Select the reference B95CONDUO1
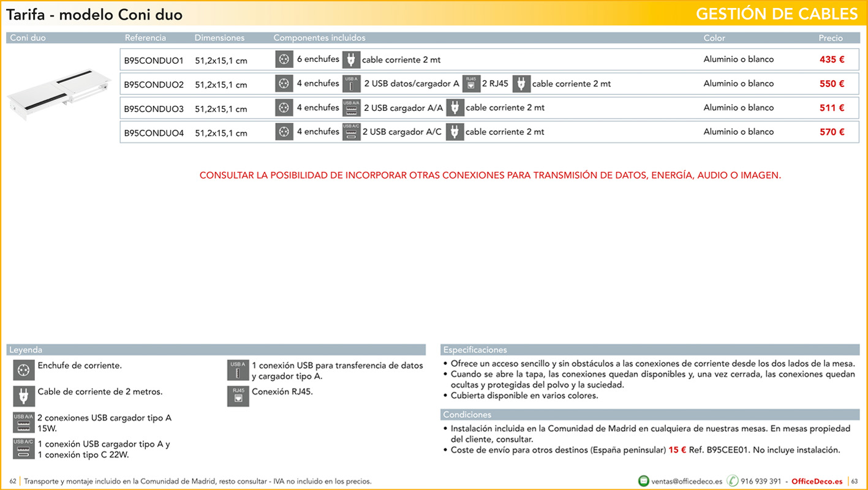 click(154, 61)
